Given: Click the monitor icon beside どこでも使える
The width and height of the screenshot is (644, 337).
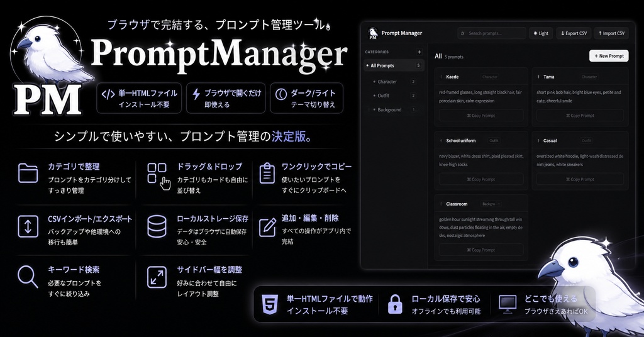Looking at the screenshot, I should pyautogui.click(x=508, y=304).
